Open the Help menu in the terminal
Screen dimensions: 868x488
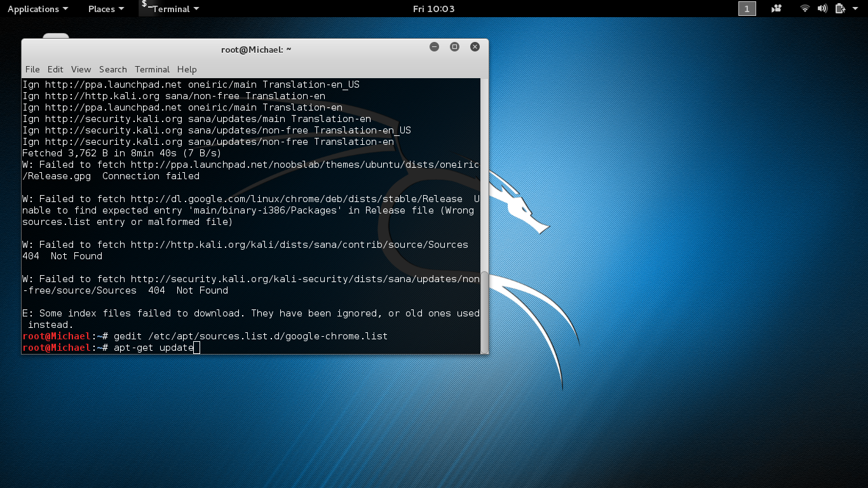(187, 69)
